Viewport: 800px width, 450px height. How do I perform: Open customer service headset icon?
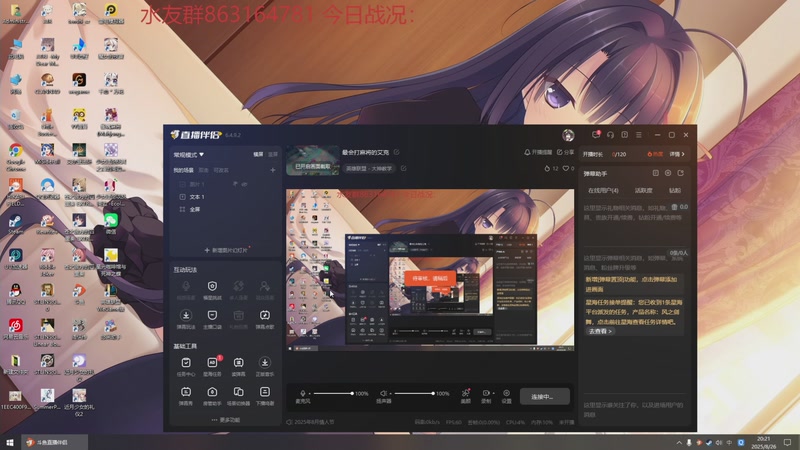coord(610,135)
